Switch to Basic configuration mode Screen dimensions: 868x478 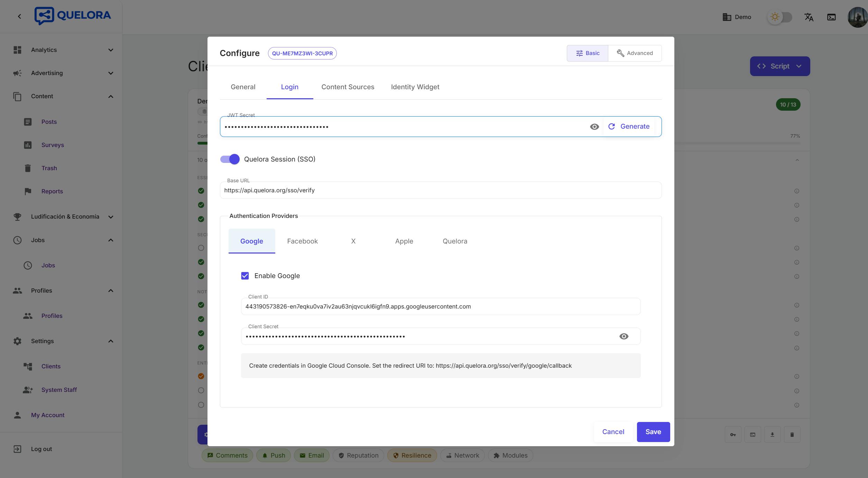click(588, 53)
